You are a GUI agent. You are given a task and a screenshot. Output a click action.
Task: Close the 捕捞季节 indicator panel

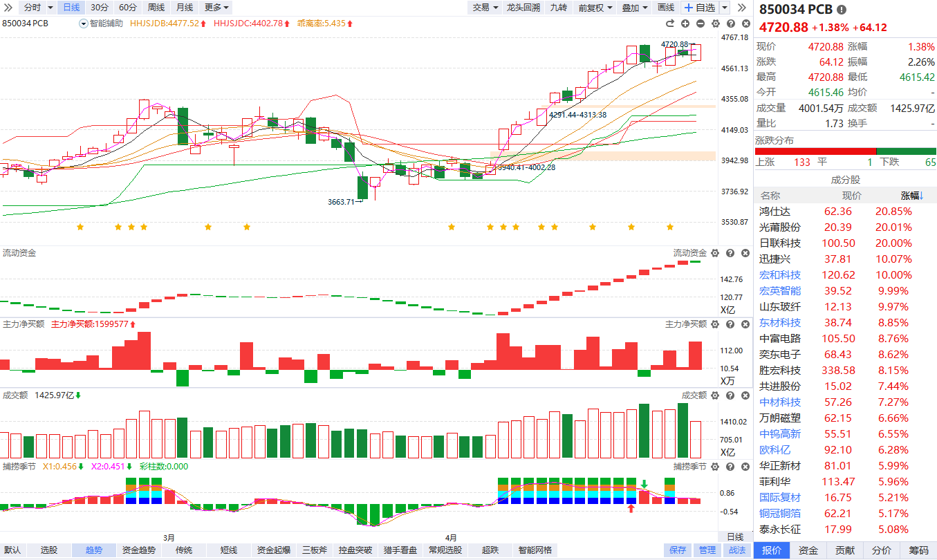pos(745,467)
